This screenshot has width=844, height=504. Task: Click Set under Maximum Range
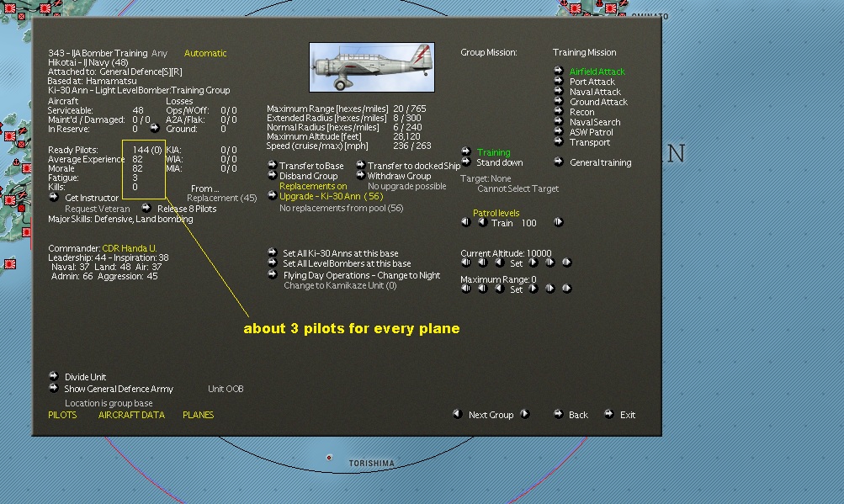coord(516,289)
